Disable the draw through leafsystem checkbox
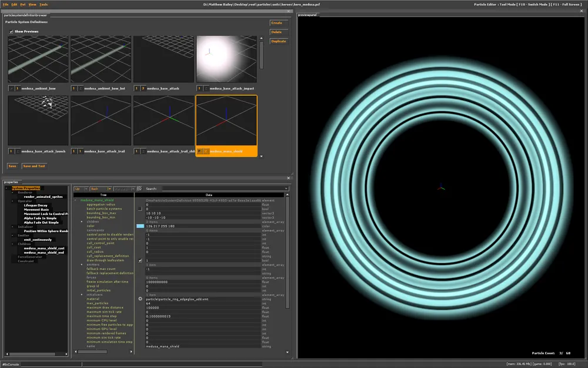The height and width of the screenshot is (368, 588). [140, 260]
